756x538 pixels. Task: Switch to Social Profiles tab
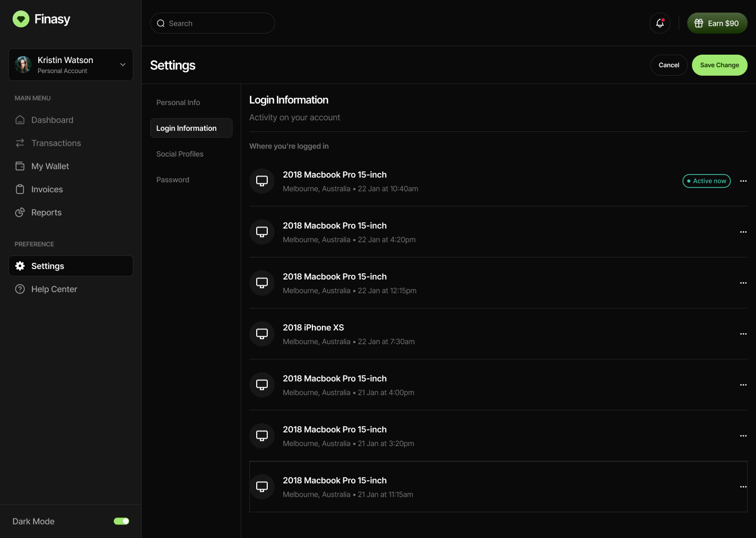191,154
